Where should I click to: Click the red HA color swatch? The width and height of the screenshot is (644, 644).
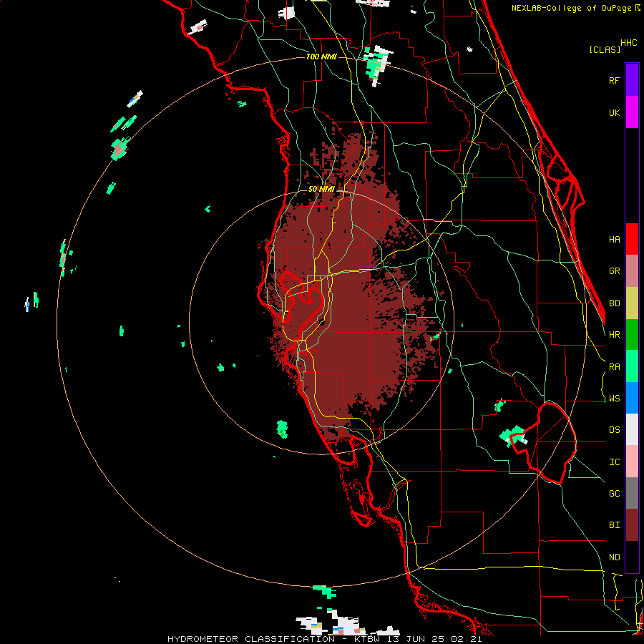point(632,239)
